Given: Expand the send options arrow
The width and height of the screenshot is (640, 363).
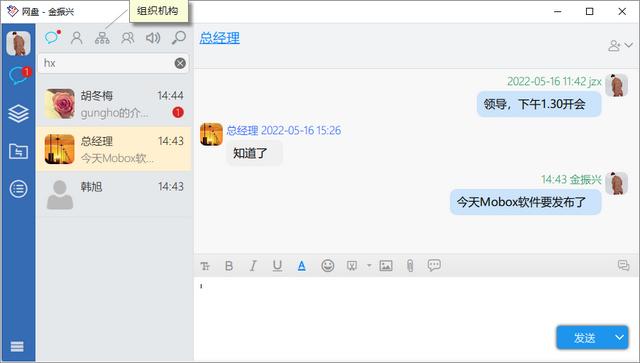Looking at the screenshot, I should click(620, 338).
